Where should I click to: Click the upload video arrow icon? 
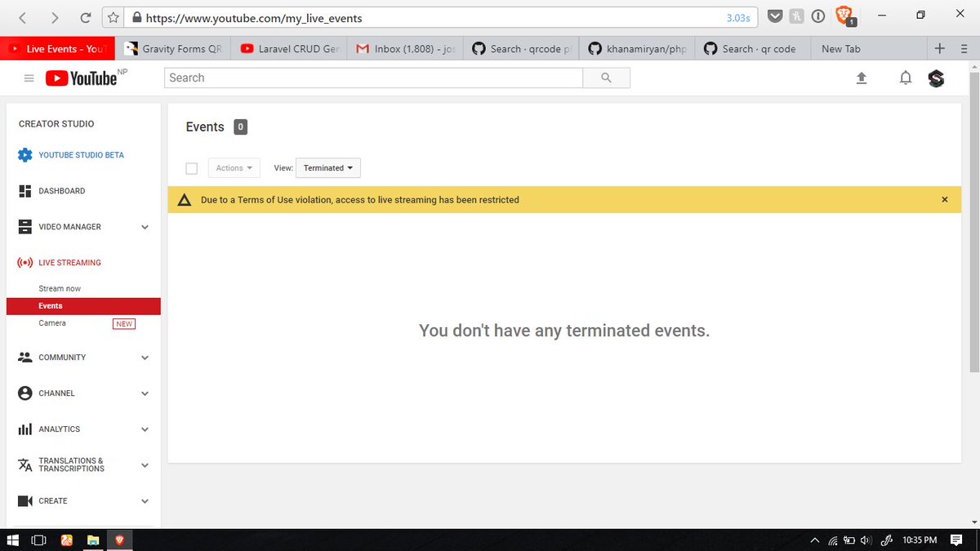tap(861, 78)
